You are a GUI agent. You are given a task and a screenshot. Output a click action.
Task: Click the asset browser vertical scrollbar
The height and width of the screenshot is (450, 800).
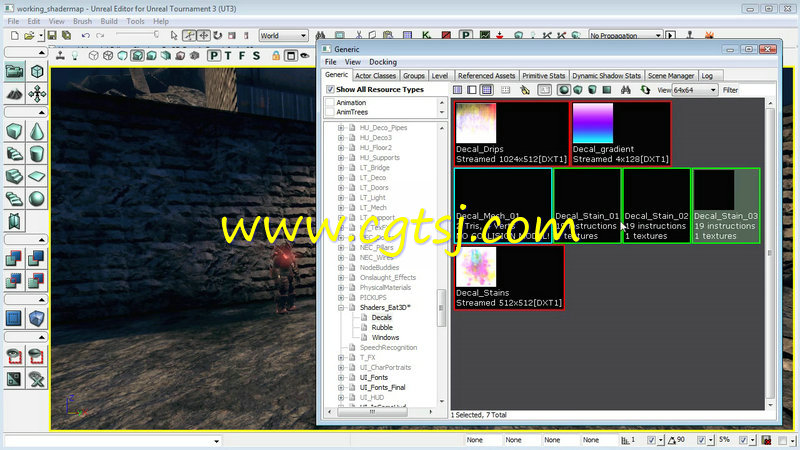(x=770, y=253)
